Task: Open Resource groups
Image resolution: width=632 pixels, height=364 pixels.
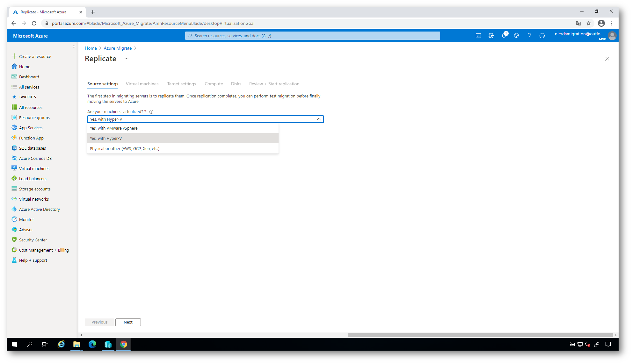Action: (x=31, y=118)
